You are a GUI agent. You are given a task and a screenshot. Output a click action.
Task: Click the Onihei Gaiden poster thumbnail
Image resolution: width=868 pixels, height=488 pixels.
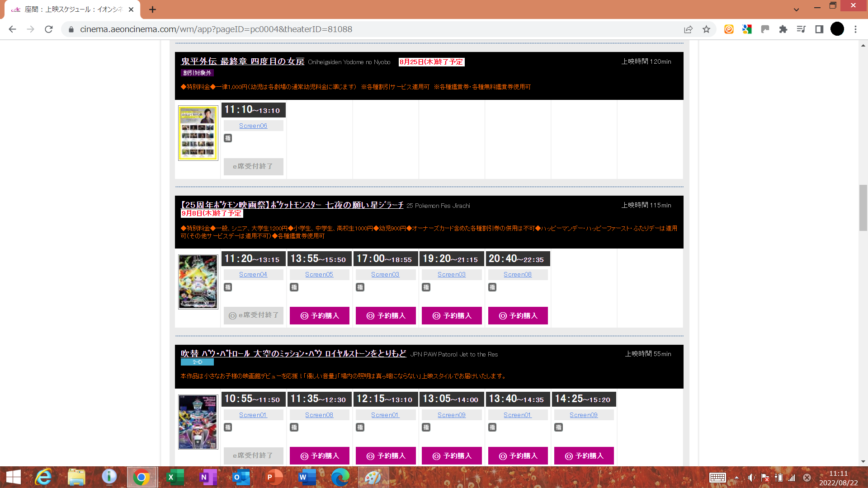pos(198,133)
